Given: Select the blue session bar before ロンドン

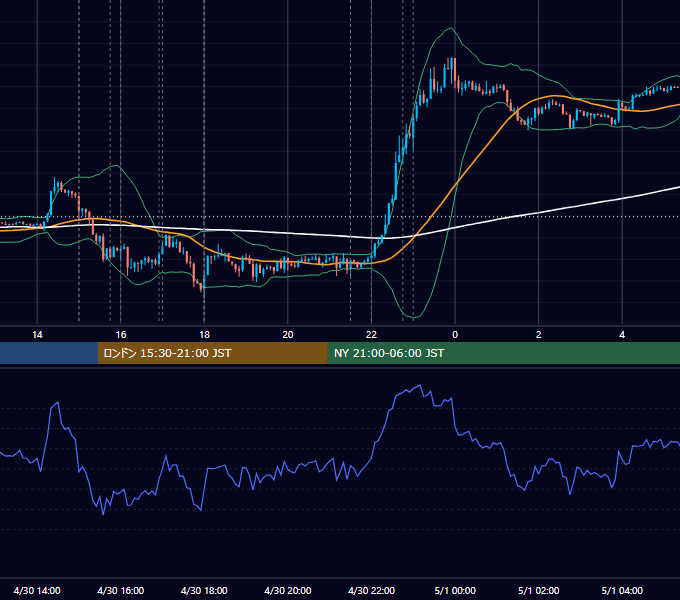Looking at the screenshot, I should [x=49, y=353].
